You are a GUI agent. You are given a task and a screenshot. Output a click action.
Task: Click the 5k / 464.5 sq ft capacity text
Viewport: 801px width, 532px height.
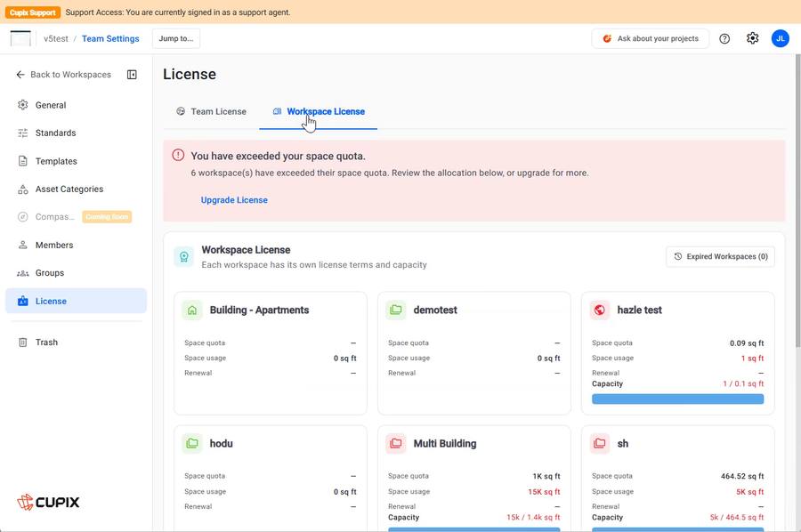[737, 517]
